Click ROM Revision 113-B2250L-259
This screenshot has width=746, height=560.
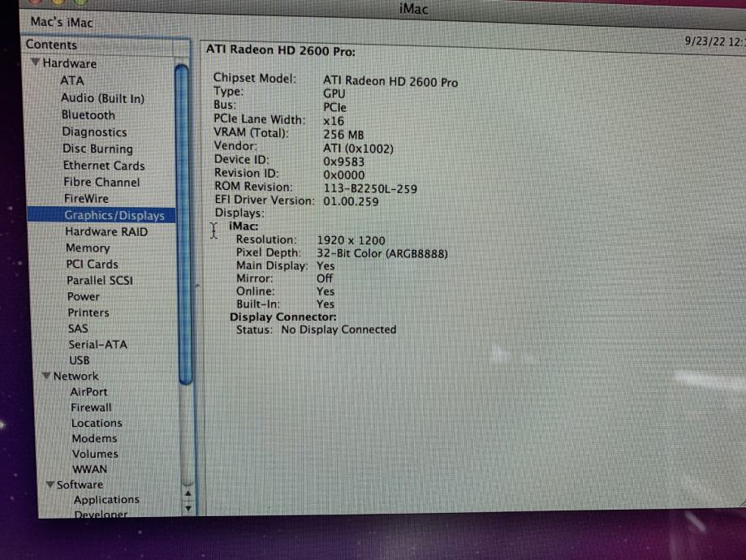(370, 189)
